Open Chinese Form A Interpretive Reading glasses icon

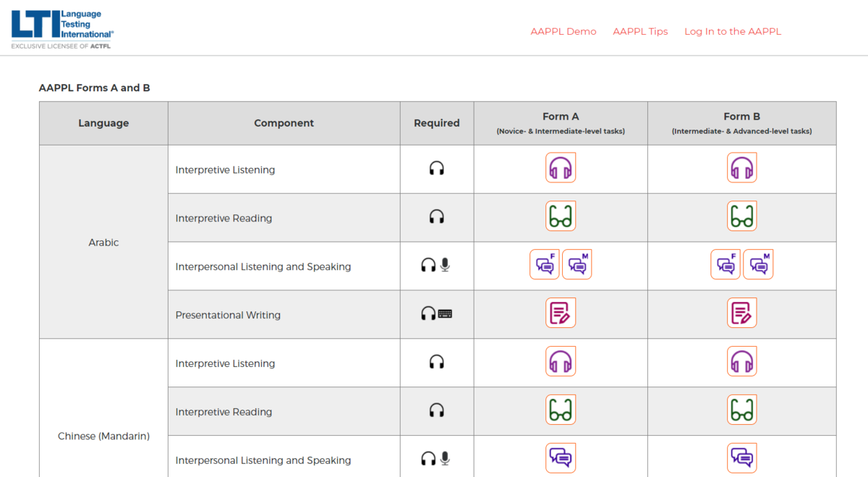[x=561, y=410]
